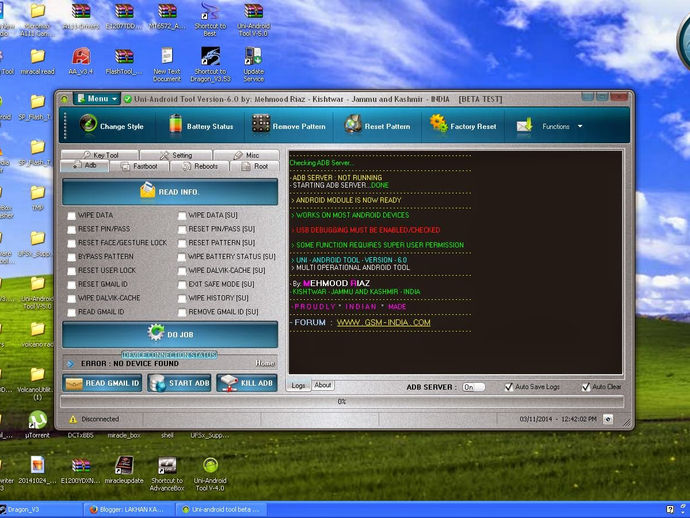Image resolution: width=690 pixels, height=518 pixels.
Task: Tick EXIT SAFE MODE [SU] checkbox
Action: tap(182, 285)
